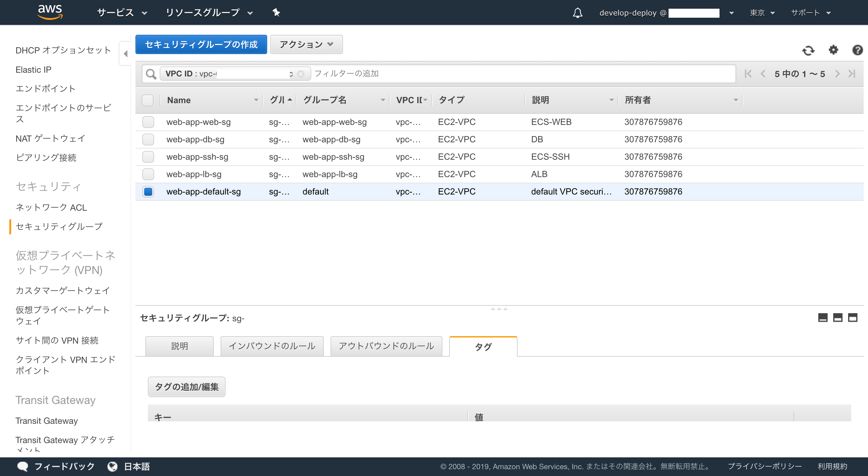Viewport: 868px width, 476px height.
Task: Click the タグの追加/編集 button
Action: point(186,387)
